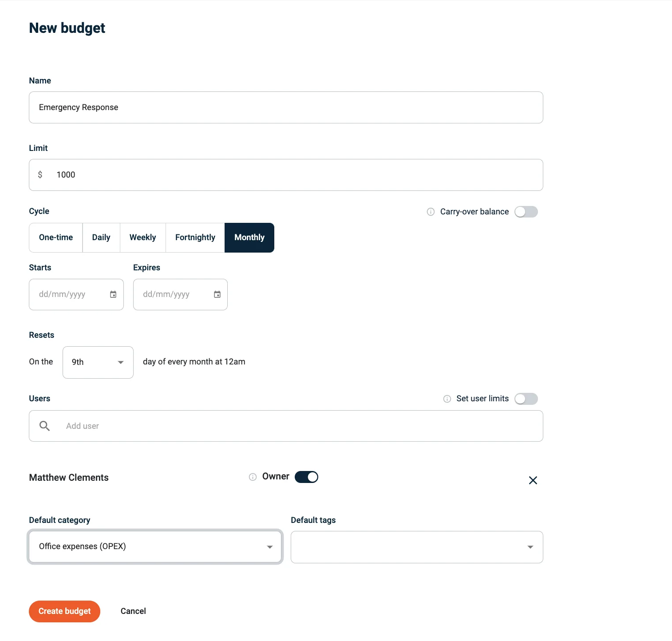This screenshot has width=672, height=641.
Task: Enable Set user limits
Action: 526,399
